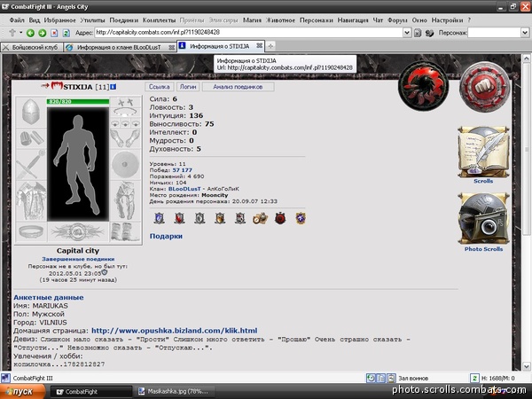Open a new tab with plus button
532x399 pixels.
(270, 46)
